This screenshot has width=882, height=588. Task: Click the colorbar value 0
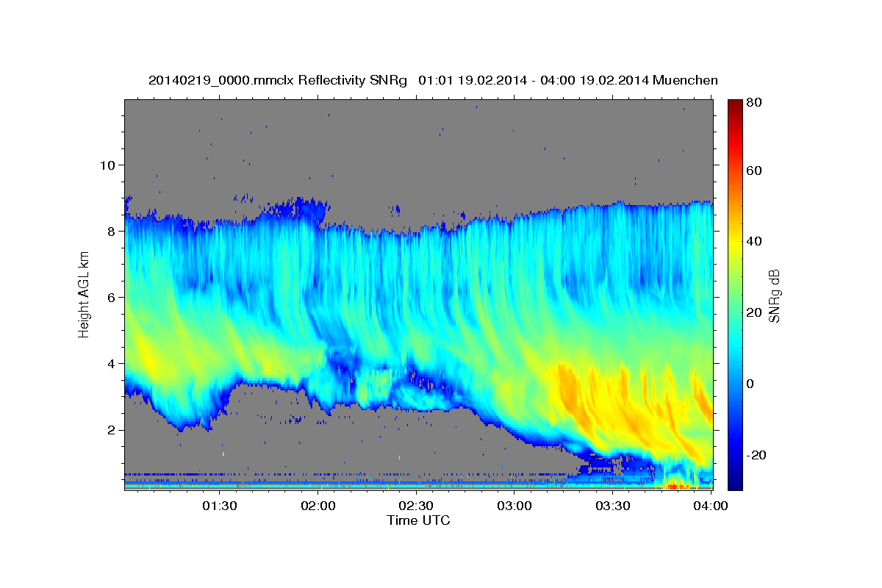click(750, 384)
